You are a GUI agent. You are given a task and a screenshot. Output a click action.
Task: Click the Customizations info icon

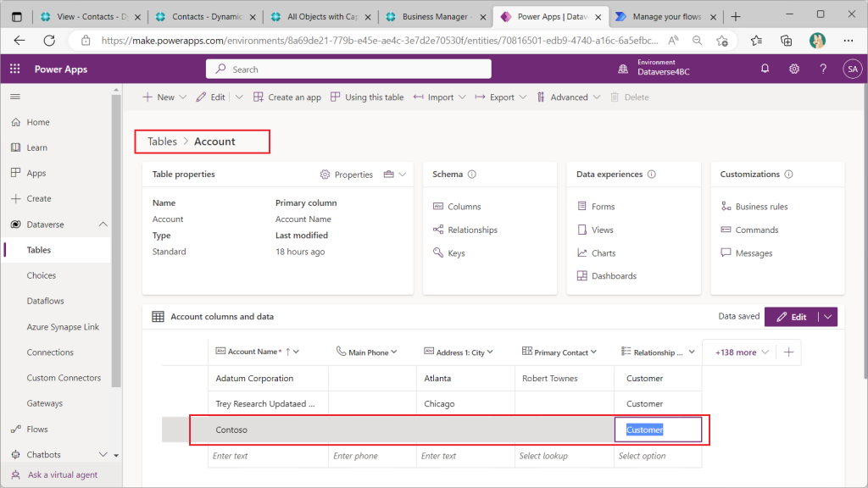point(789,175)
